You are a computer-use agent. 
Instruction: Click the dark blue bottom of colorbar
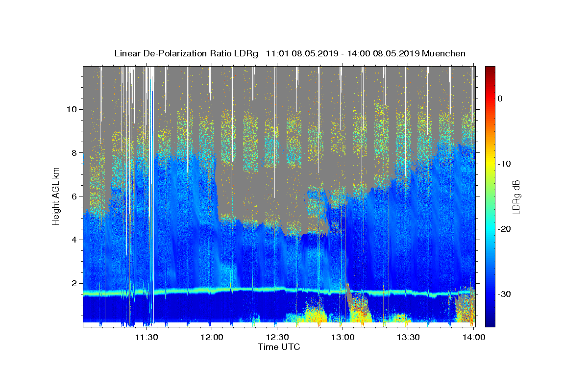pos(490,323)
